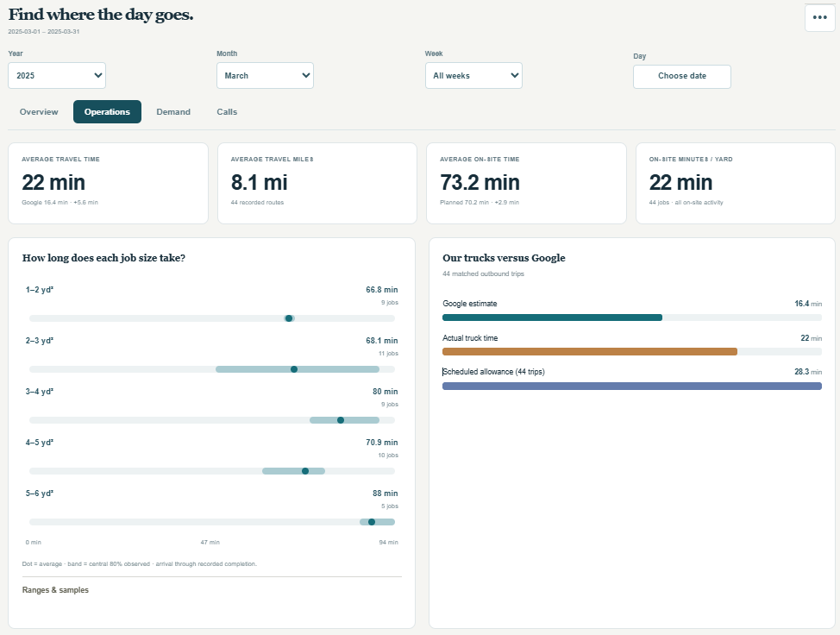Click the 68.1 min value for 2–3 yd³
This screenshot has height=635, width=840.
381,340
